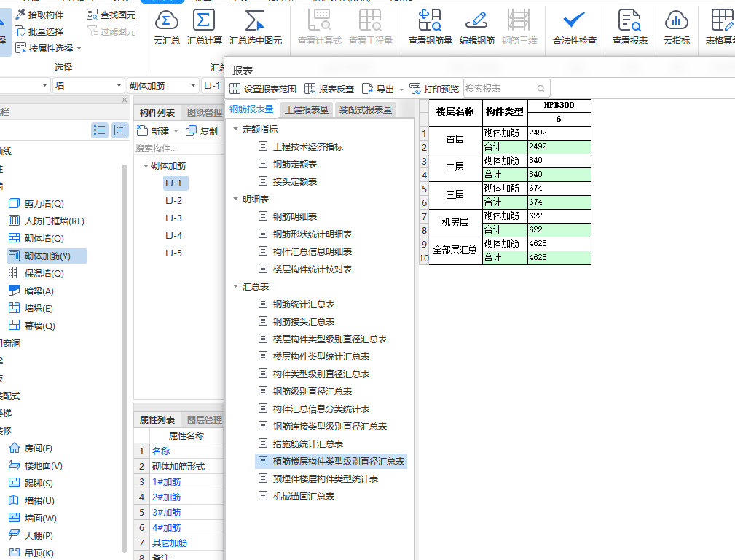Select 保温墙(Q) component type
Image resolution: width=735 pixels, height=560 pixels.
tap(36, 273)
